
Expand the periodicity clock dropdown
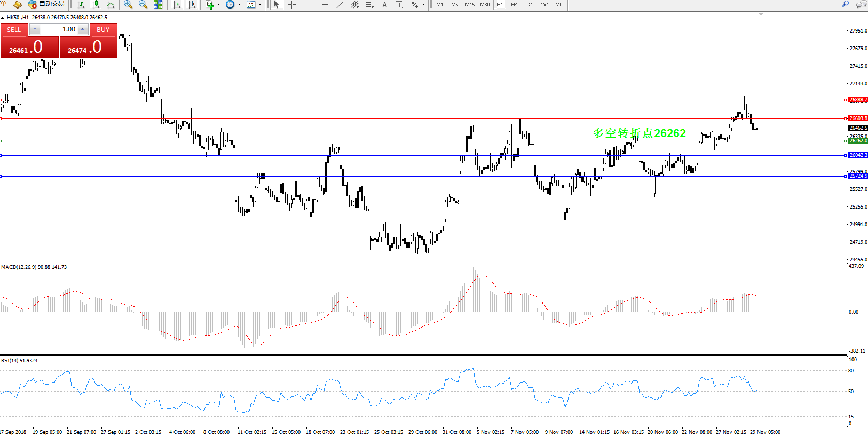tap(239, 5)
